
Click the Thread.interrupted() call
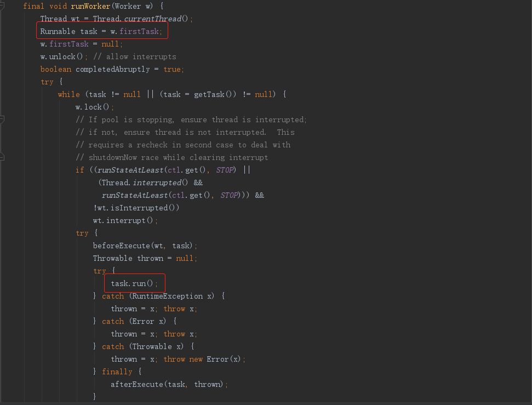145,182
